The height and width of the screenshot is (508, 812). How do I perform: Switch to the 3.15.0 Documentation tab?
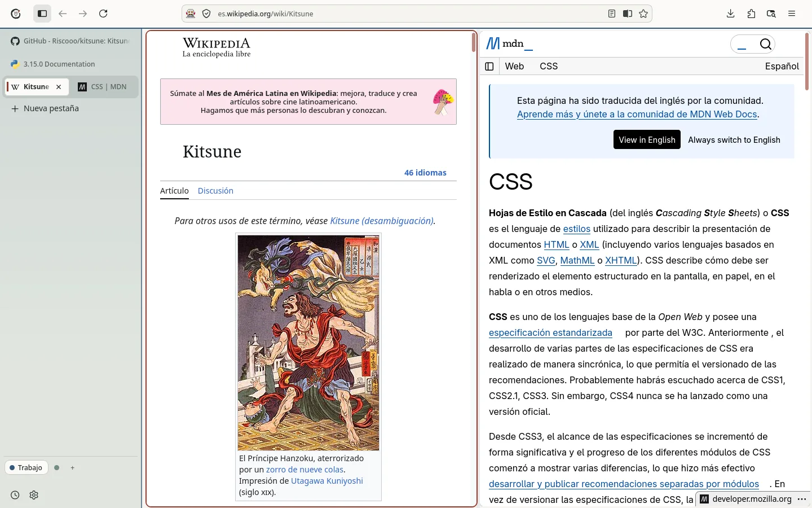click(70, 64)
